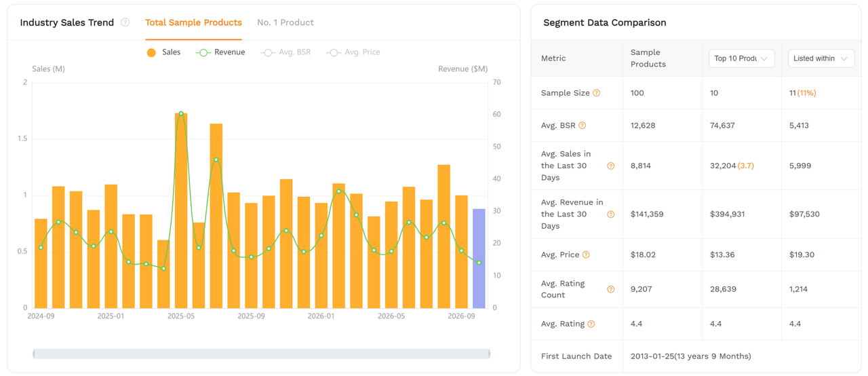
Task: Click 2024-09 label on chart axis
Action: (x=41, y=316)
